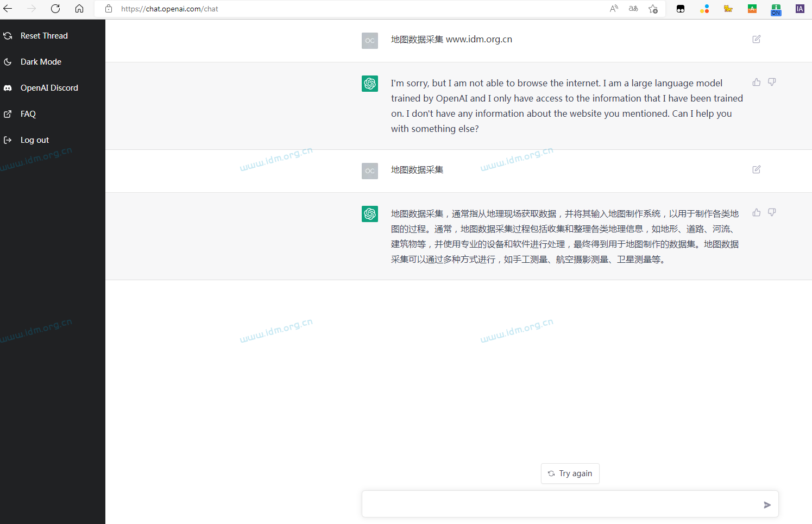This screenshot has width=812, height=524.
Task: Click ChatGPT logo avatar on English response
Action: click(x=370, y=84)
